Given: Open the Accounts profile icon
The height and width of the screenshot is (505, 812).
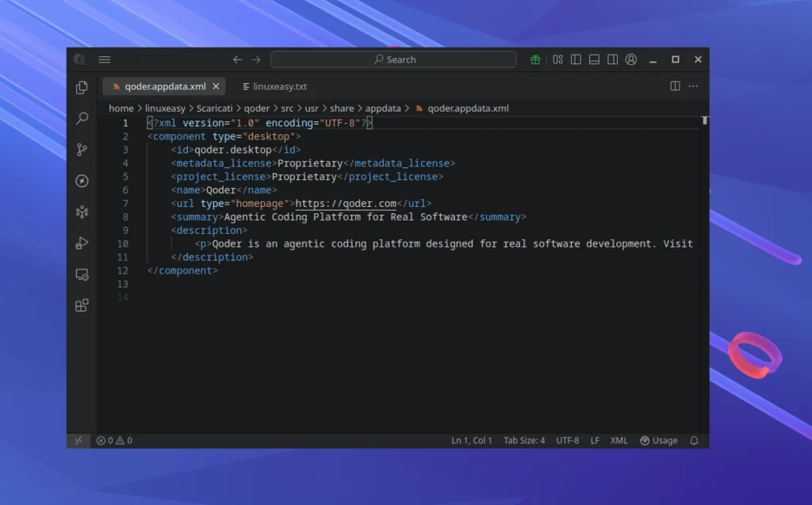Looking at the screenshot, I should point(630,59).
